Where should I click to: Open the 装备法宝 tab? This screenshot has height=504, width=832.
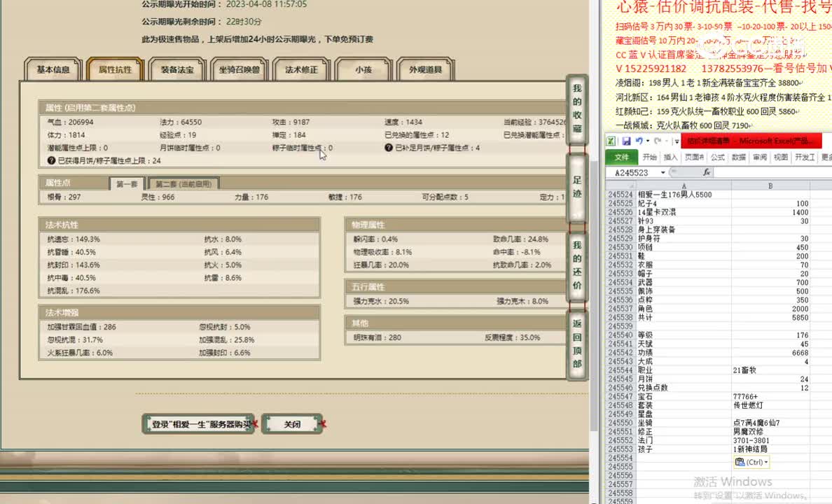point(177,69)
